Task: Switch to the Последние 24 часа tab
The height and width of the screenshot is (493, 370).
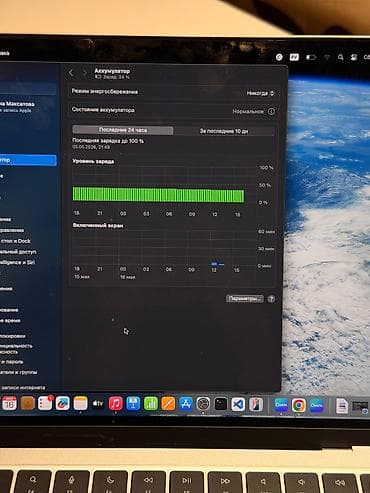Action: 123,130
